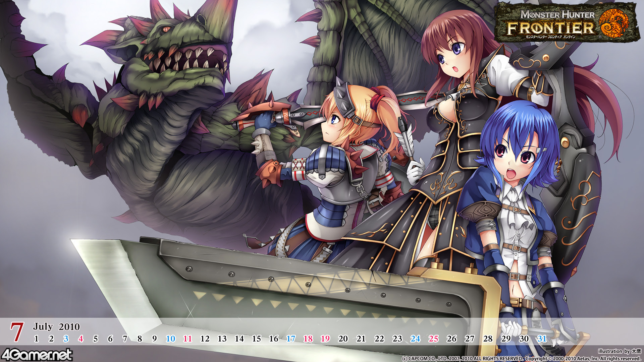This screenshot has width=644, height=362.
Task: Select blue calendar date 10
Action: tap(170, 339)
